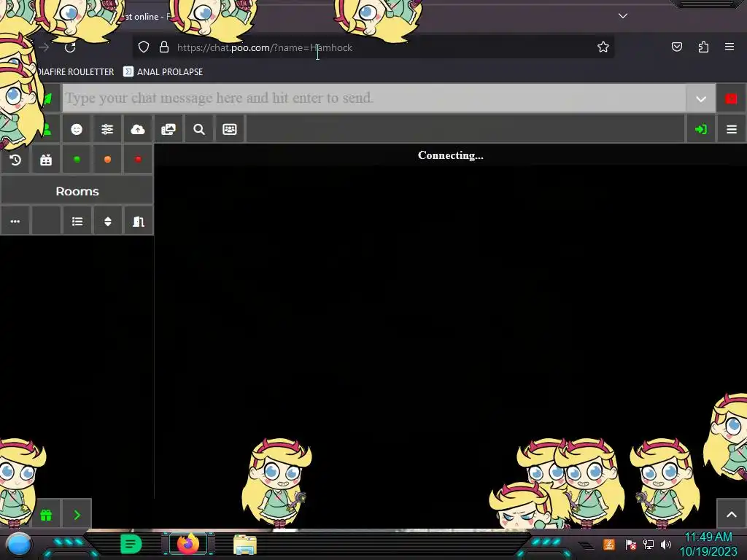View site security padlock info
Screen dimensions: 747x560
(164, 47)
